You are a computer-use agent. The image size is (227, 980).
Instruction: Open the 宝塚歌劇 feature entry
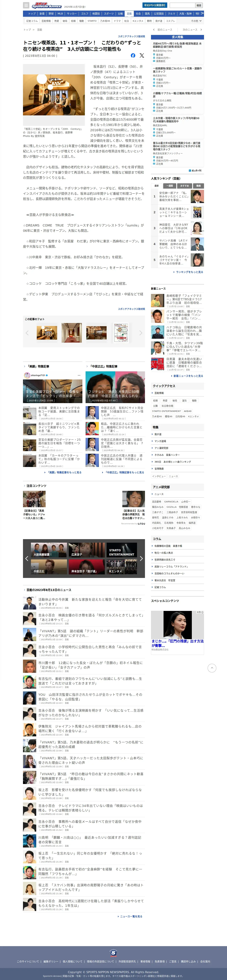click(x=177, y=469)
